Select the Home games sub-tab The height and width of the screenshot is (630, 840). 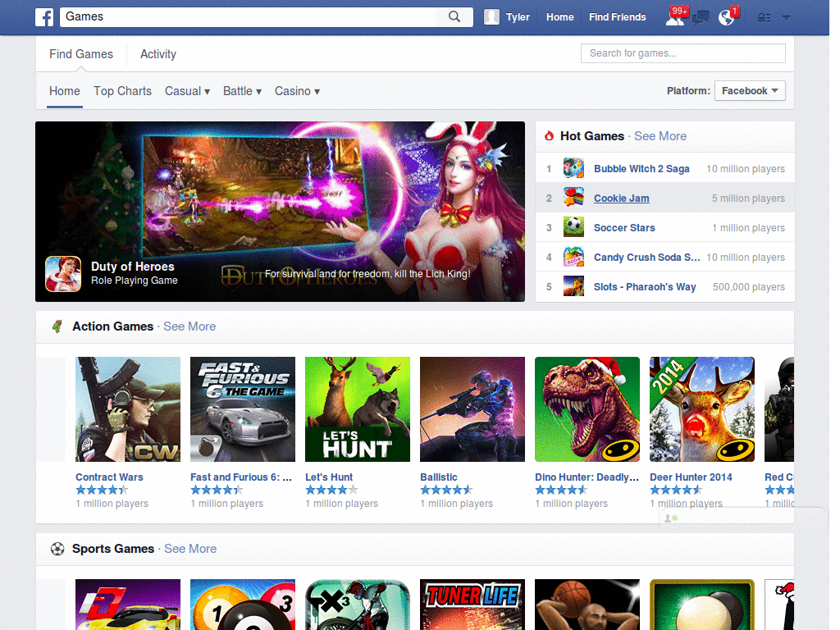point(64,91)
